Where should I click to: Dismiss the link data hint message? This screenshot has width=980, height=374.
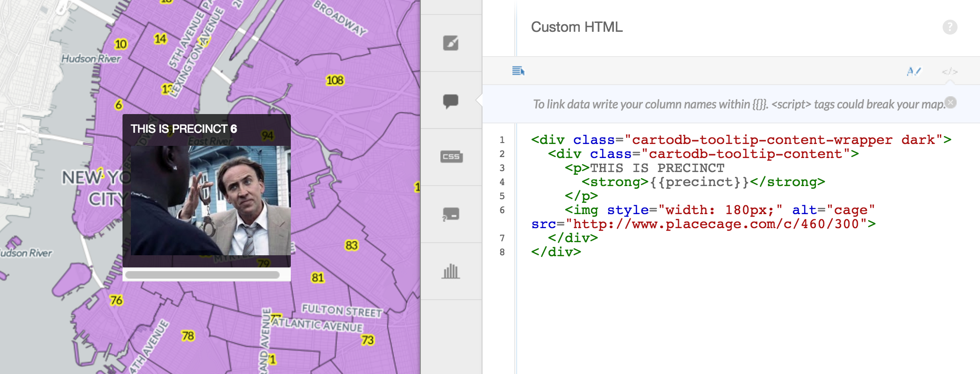tap(951, 102)
